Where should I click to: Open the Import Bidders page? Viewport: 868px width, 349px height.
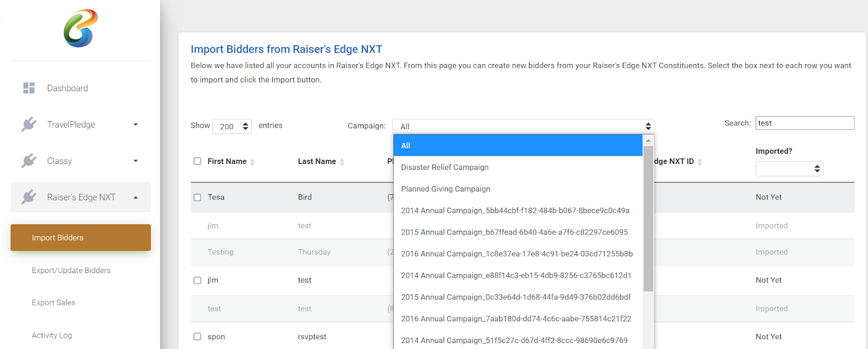[81, 238]
